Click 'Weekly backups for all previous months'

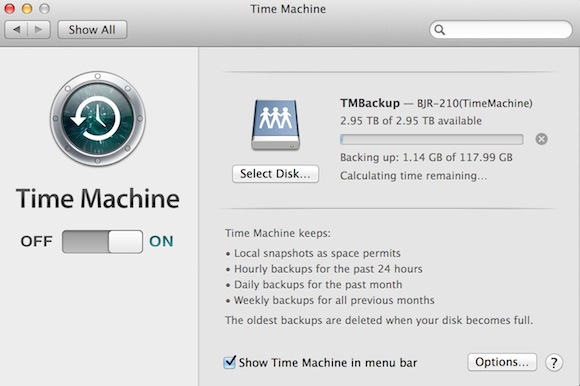(x=334, y=300)
